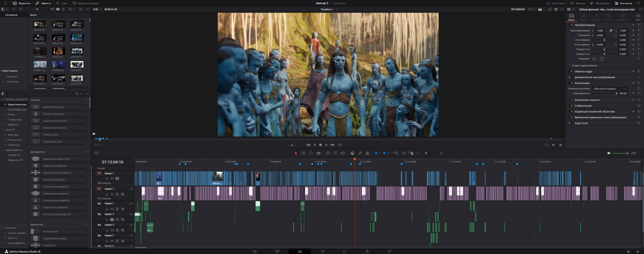Expand the Смарт-кадрирование section
Screen dimensions: 644x254
click(x=570, y=65)
